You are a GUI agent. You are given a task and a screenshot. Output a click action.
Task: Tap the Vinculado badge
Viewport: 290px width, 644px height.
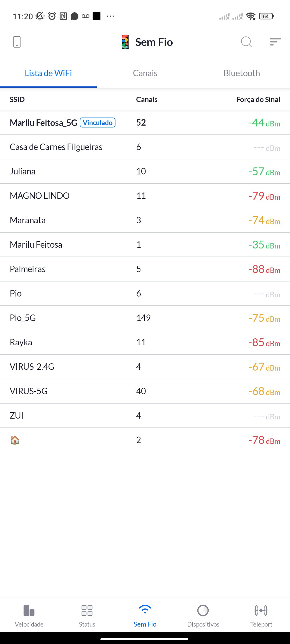click(x=98, y=123)
